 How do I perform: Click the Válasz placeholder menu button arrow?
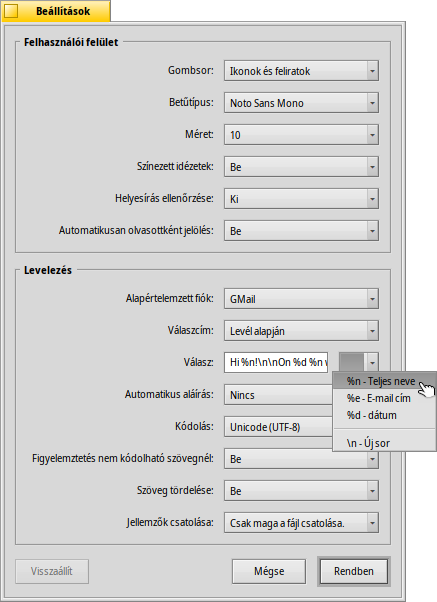click(x=372, y=362)
